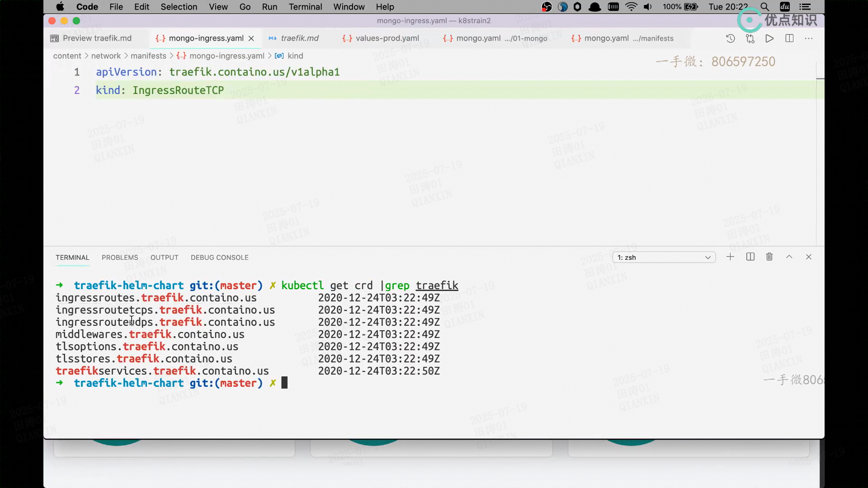Create a new terminal with plus icon
This screenshot has height=488, width=868.
coord(730,257)
